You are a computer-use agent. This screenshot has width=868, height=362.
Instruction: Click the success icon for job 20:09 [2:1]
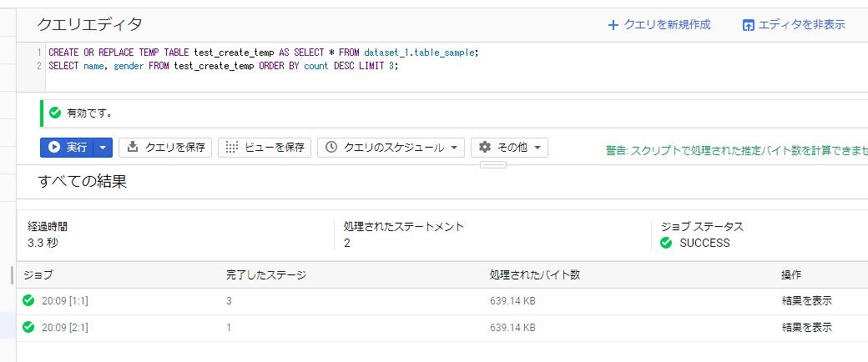(29, 328)
